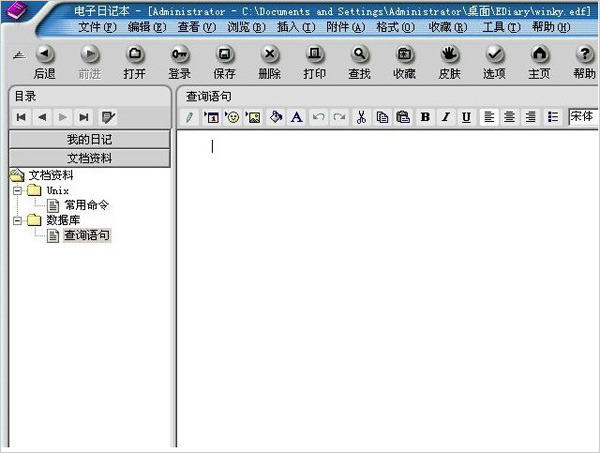
Task: Print using the 打印 icon
Action: pyautogui.click(x=315, y=55)
